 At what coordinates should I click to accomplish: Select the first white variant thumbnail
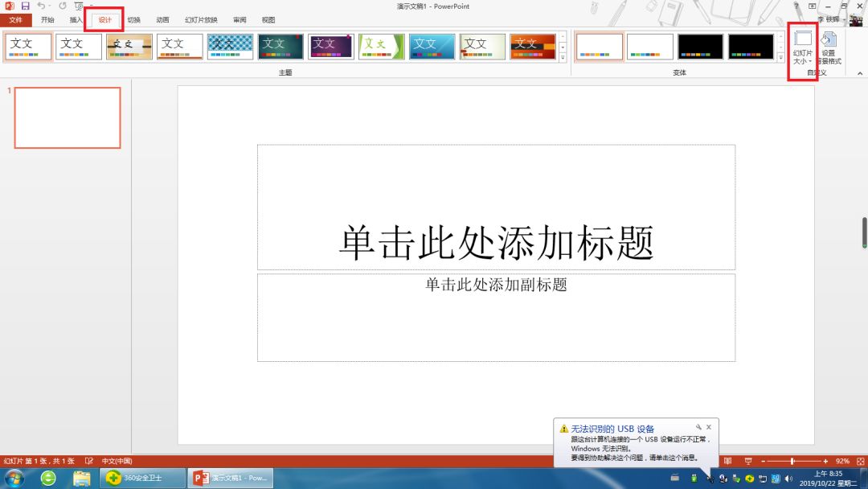[x=600, y=47]
